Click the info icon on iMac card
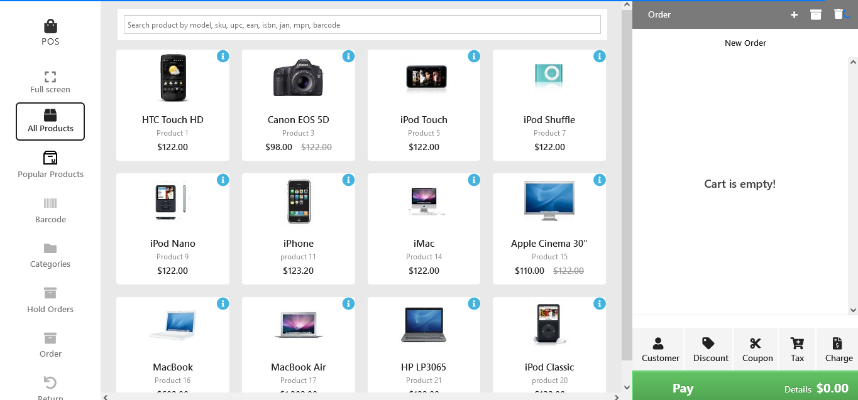This screenshot has width=858, height=400. tap(474, 180)
